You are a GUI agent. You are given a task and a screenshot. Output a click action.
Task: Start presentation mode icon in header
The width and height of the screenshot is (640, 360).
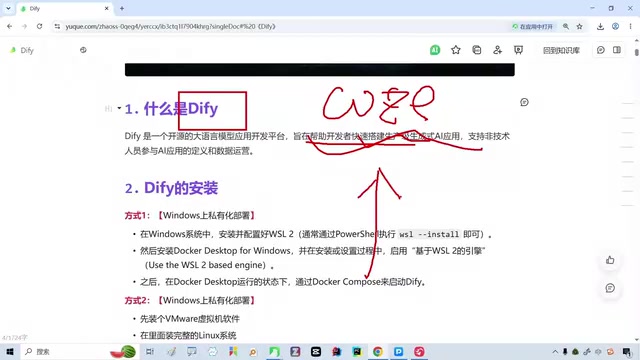click(518, 50)
